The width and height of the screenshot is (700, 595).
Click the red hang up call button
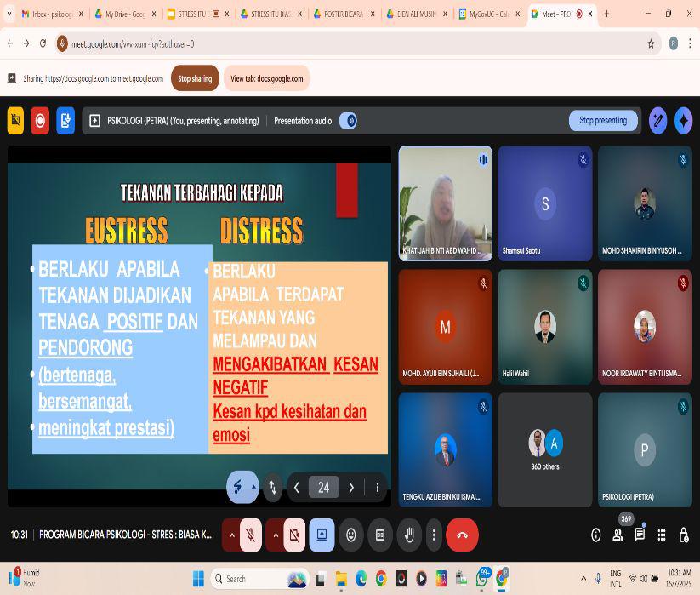(x=462, y=535)
